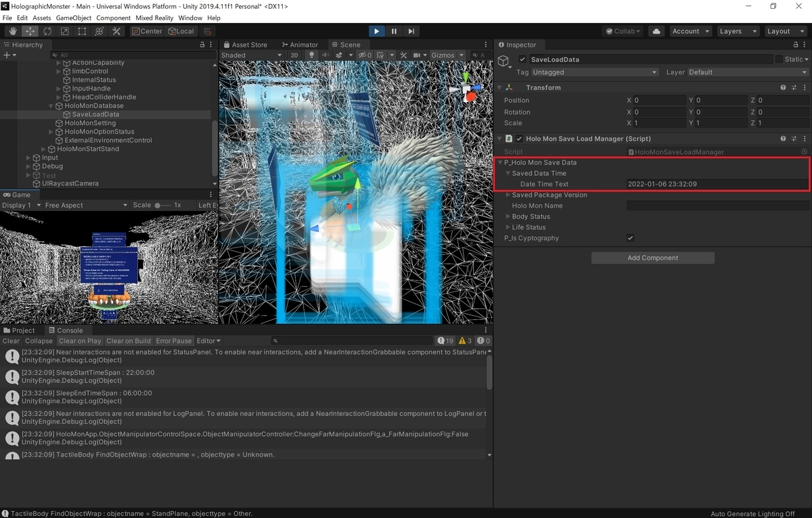This screenshot has height=518, width=812.
Task: Switch to the Animator tab
Action: 299,45
